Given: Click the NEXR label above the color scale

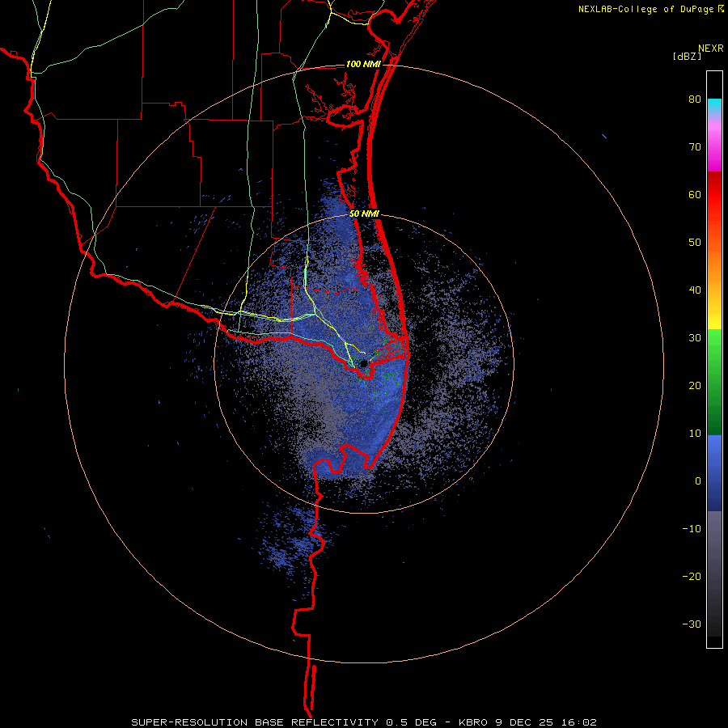Looking at the screenshot, I should click(x=710, y=49).
